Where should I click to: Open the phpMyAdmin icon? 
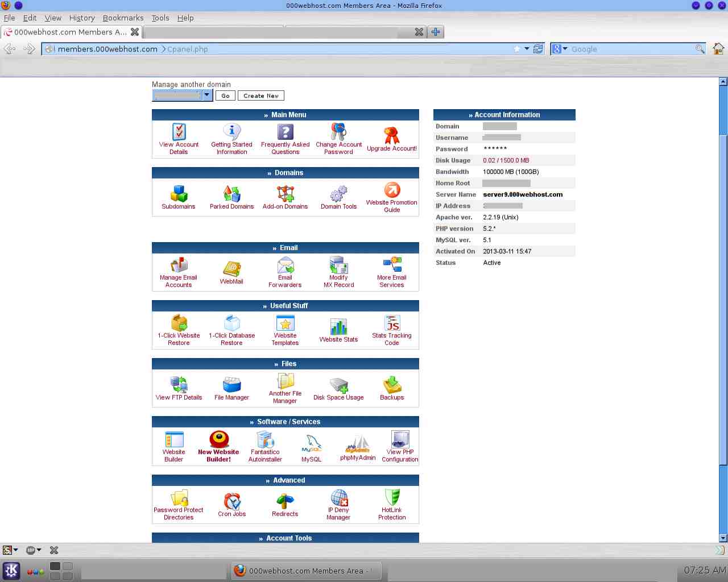[358, 443]
